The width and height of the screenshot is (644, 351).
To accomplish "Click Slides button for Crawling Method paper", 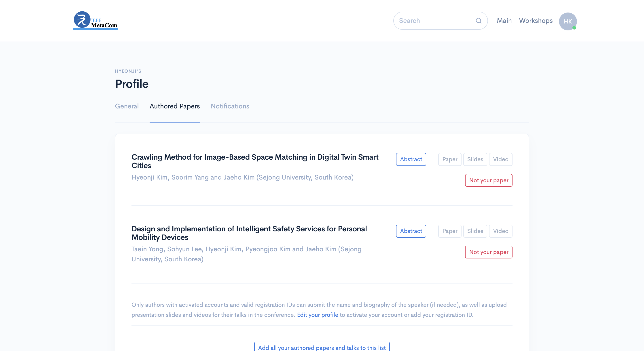I will [475, 159].
